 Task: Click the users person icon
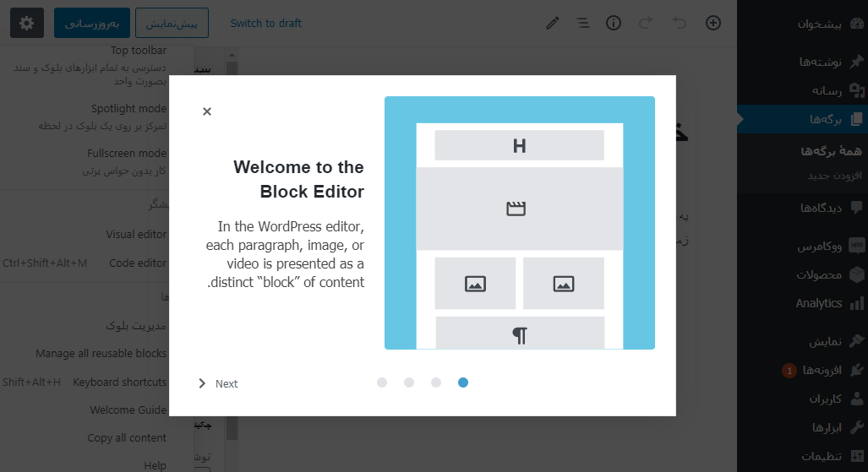tap(856, 399)
